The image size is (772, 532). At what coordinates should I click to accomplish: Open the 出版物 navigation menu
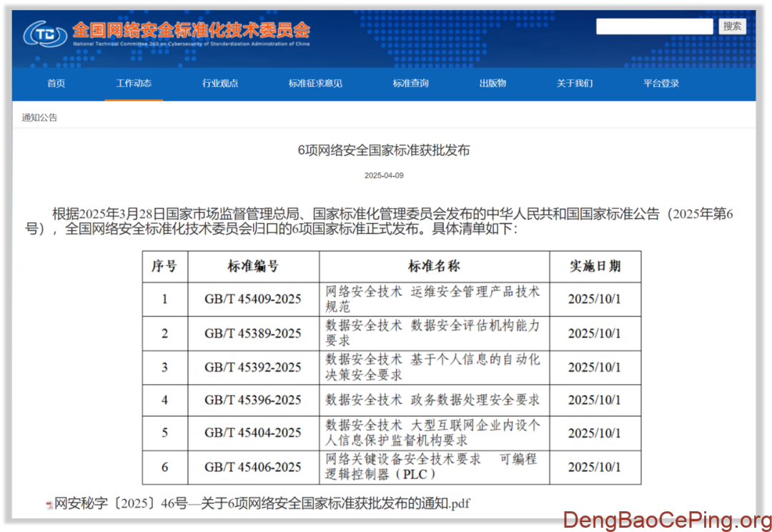click(x=493, y=83)
